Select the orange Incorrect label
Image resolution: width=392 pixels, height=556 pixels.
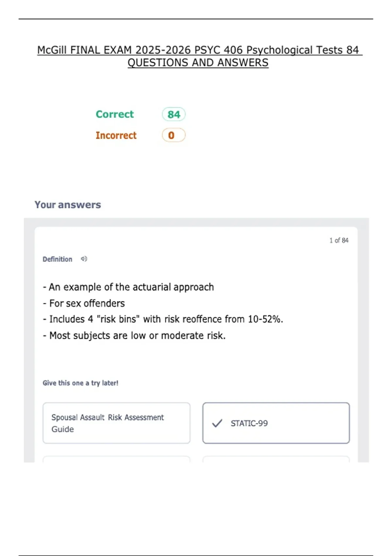[x=116, y=135]
